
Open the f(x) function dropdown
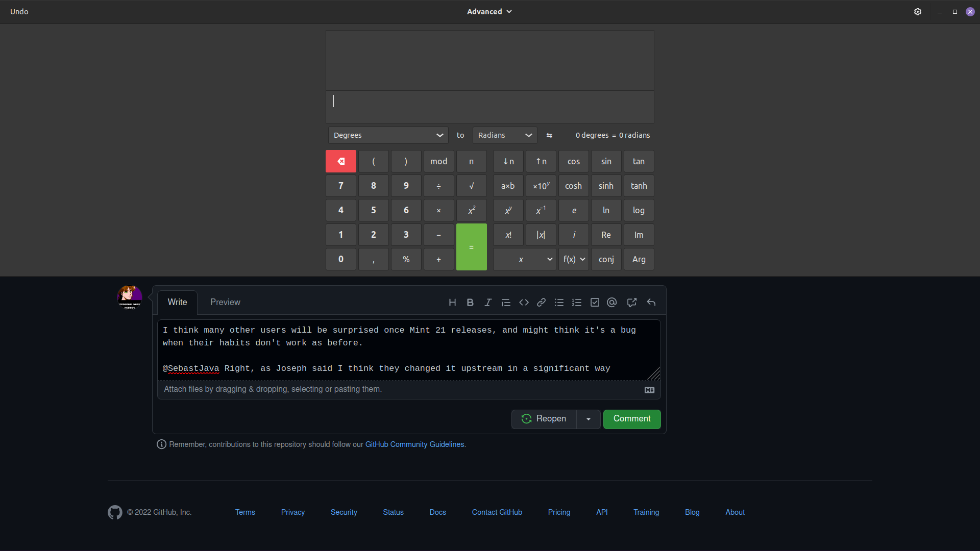click(x=573, y=259)
